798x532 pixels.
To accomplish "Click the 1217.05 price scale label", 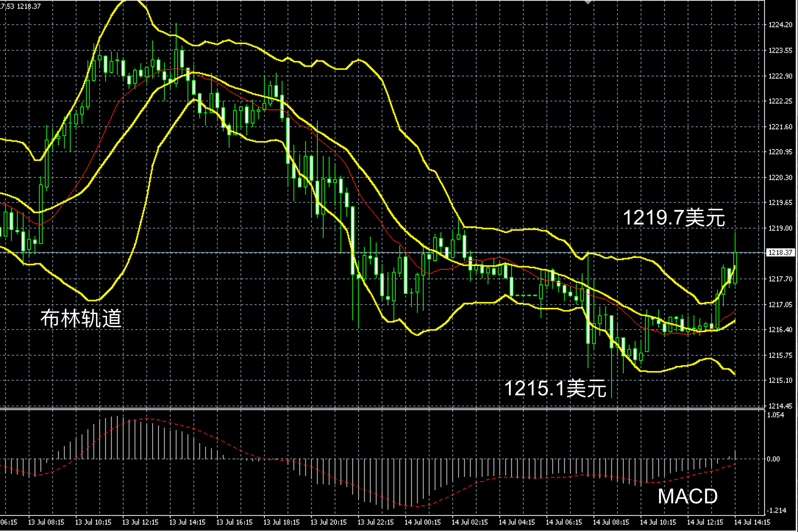I will [x=780, y=305].
